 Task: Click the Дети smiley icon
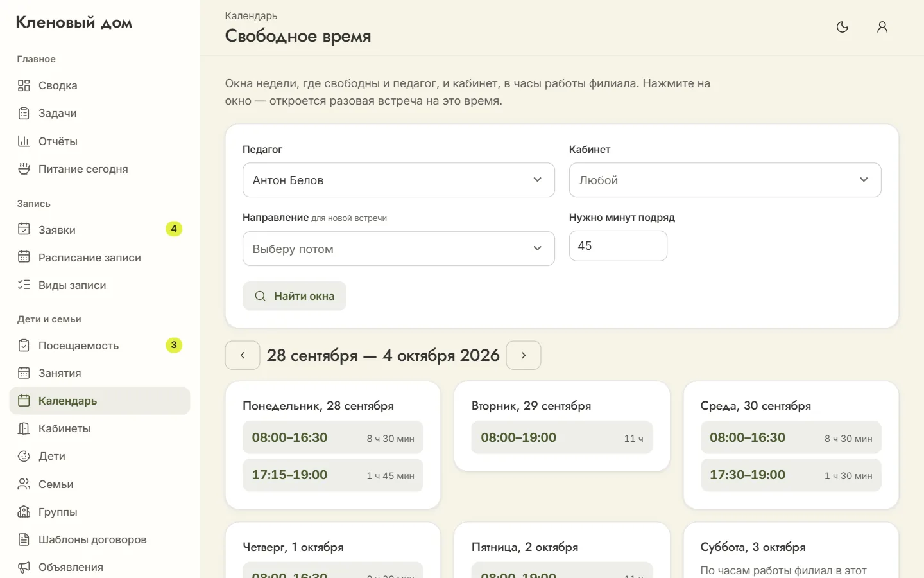pyautogui.click(x=24, y=456)
